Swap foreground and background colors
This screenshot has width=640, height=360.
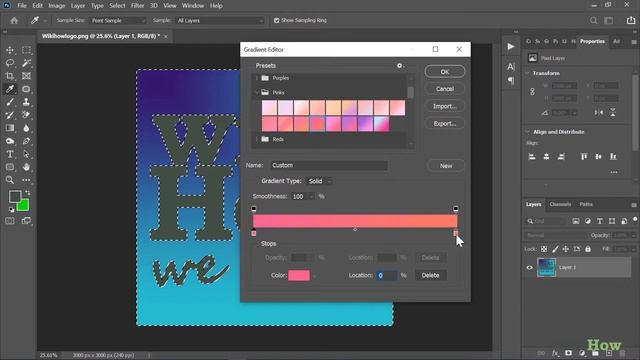pyautogui.click(x=28, y=193)
